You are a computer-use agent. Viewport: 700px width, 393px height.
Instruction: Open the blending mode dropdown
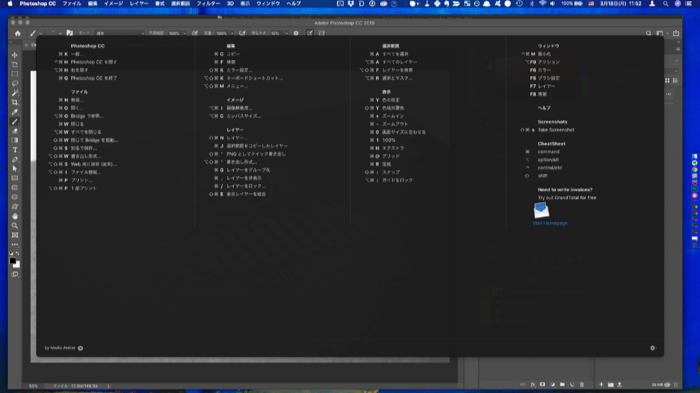(x=120, y=33)
